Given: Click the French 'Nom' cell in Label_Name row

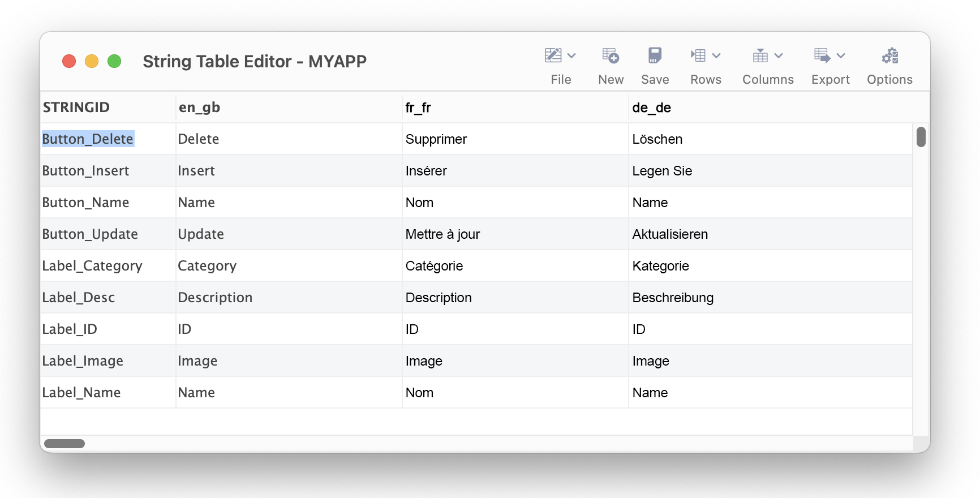Looking at the screenshot, I should [x=515, y=392].
